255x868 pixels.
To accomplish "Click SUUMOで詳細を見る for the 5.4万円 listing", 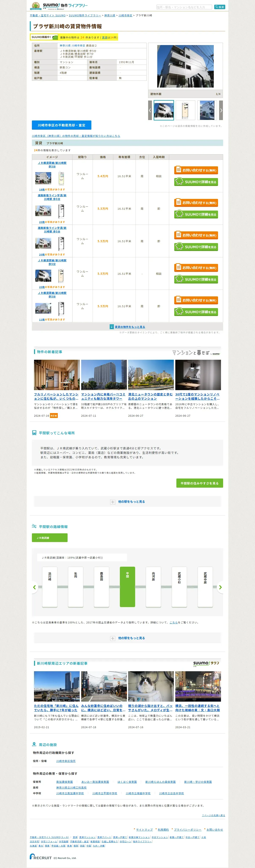I will tap(196, 182).
